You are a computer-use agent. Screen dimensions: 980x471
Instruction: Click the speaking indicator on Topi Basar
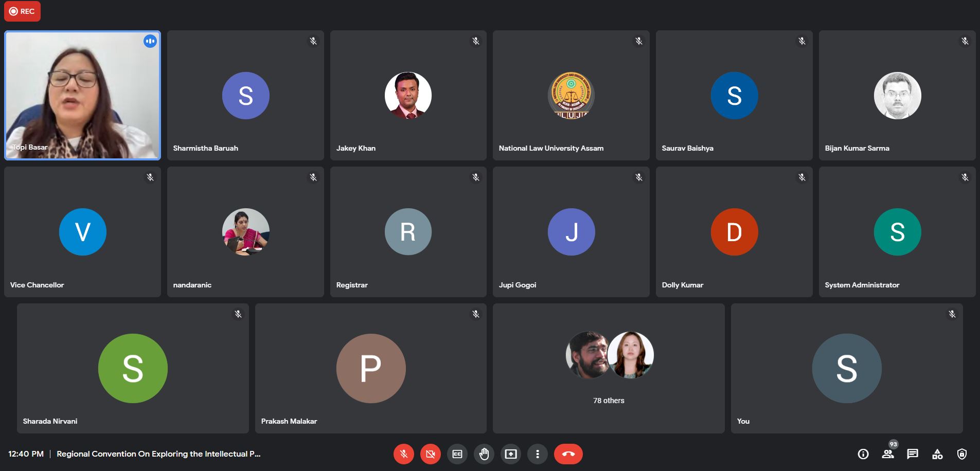150,41
